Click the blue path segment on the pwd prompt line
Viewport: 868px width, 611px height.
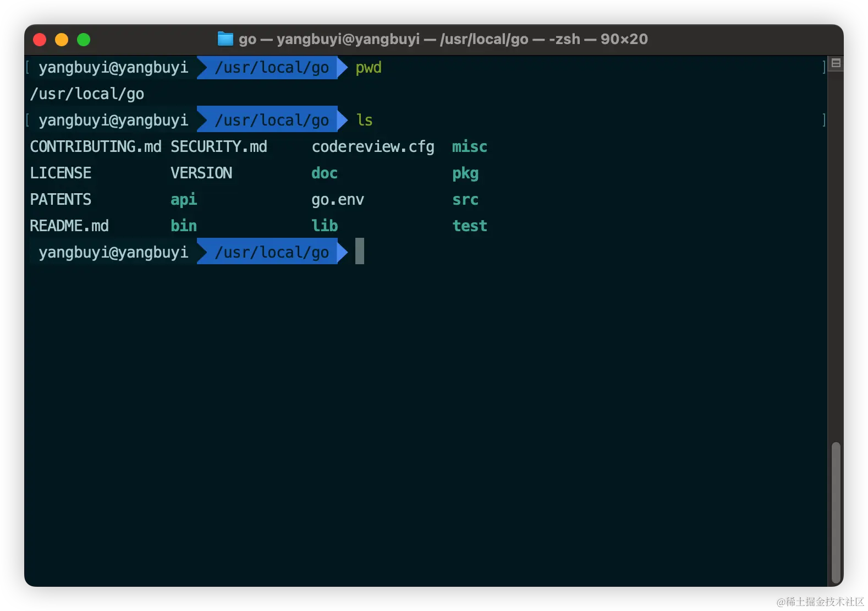[x=272, y=68]
